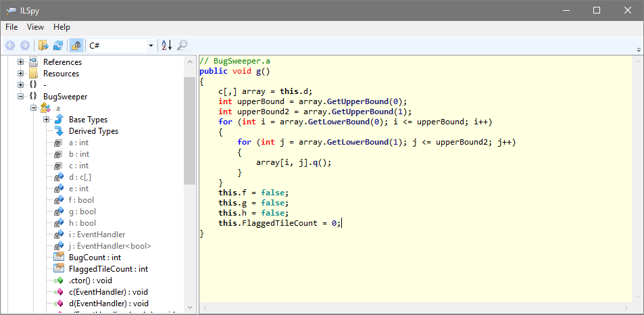Click the Reload assemblies toolbar icon
This screenshot has width=644, height=315.
(58, 45)
